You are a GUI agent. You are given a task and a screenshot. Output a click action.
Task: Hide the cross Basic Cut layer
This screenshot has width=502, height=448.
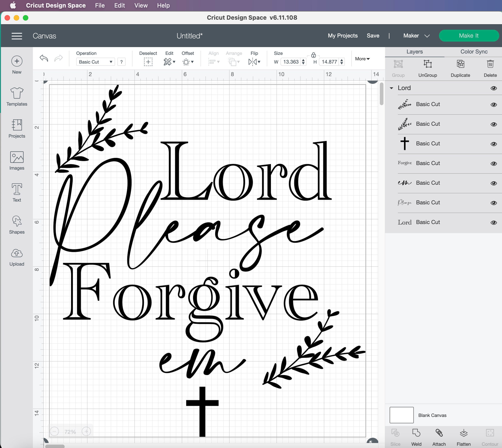click(494, 144)
